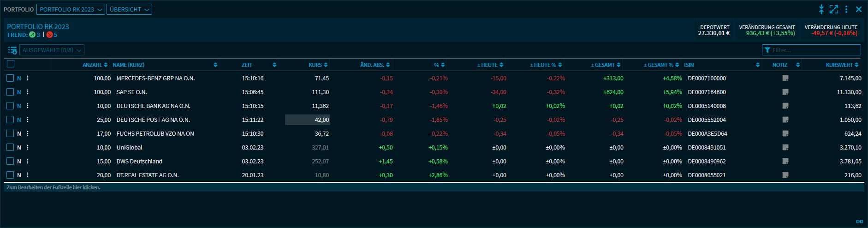868x228 pixels.
Task: Sort the table by Kurs column
Action: (x=315, y=65)
